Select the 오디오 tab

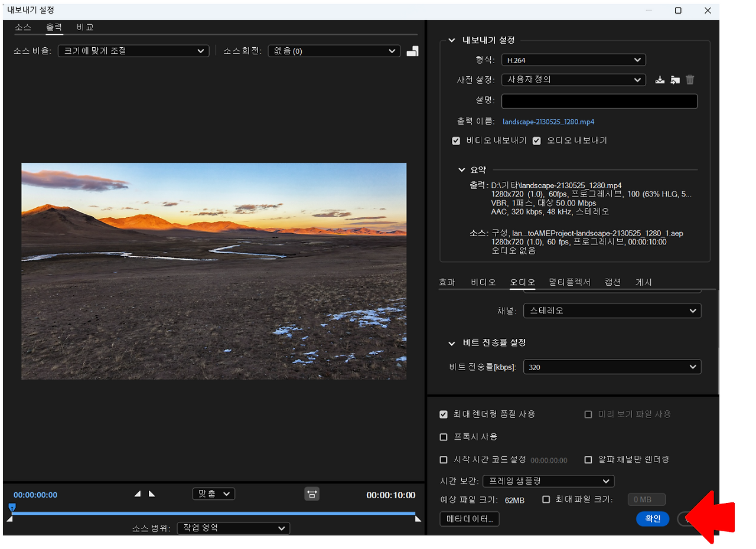coord(523,282)
